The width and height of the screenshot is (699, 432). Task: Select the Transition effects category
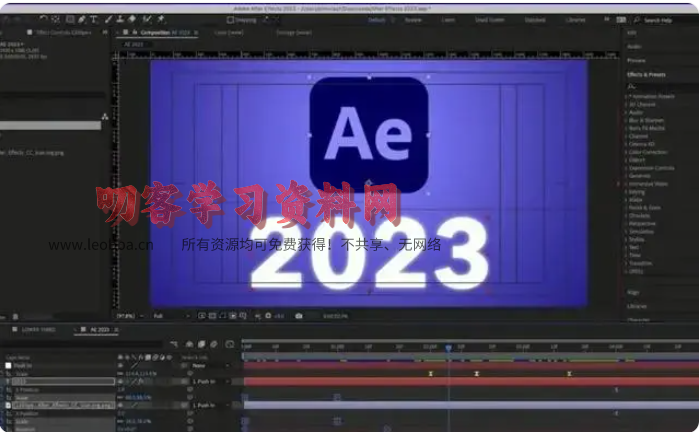641,263
